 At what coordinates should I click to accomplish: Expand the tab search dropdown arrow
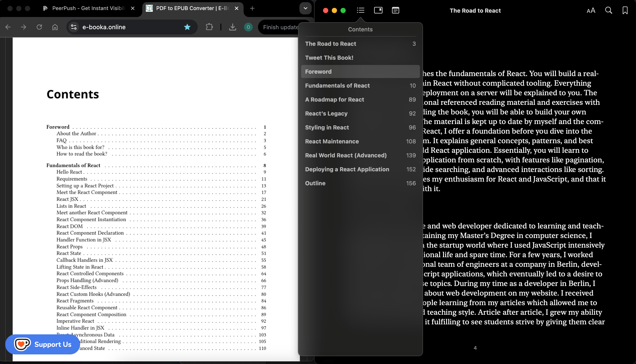click(305, 8)
